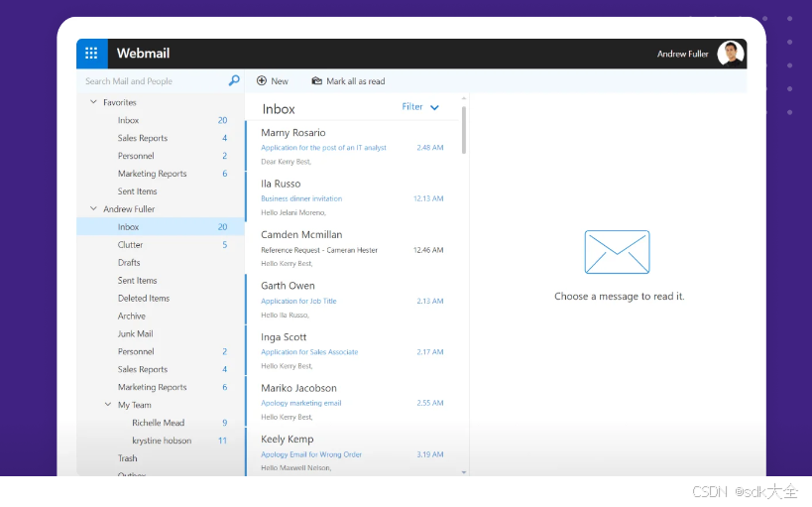Open the Clutter folder
The height and width of the screenshot is (507, 812).
161,245
